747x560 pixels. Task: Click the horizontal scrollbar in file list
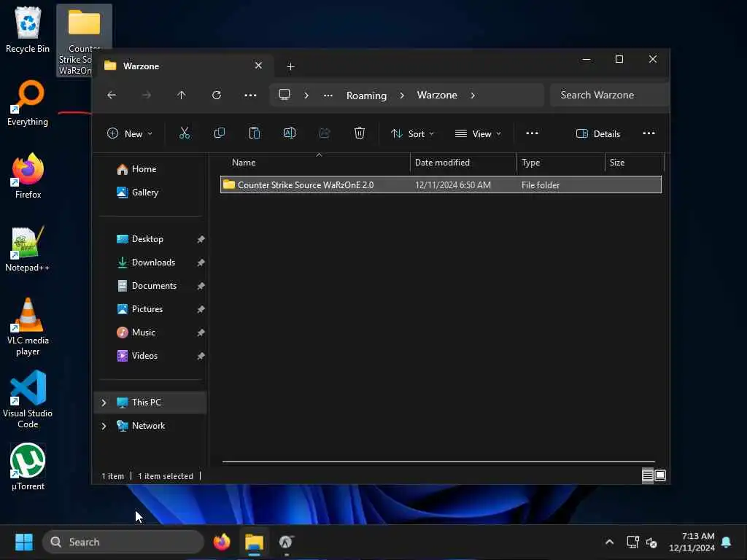(438, 462)
